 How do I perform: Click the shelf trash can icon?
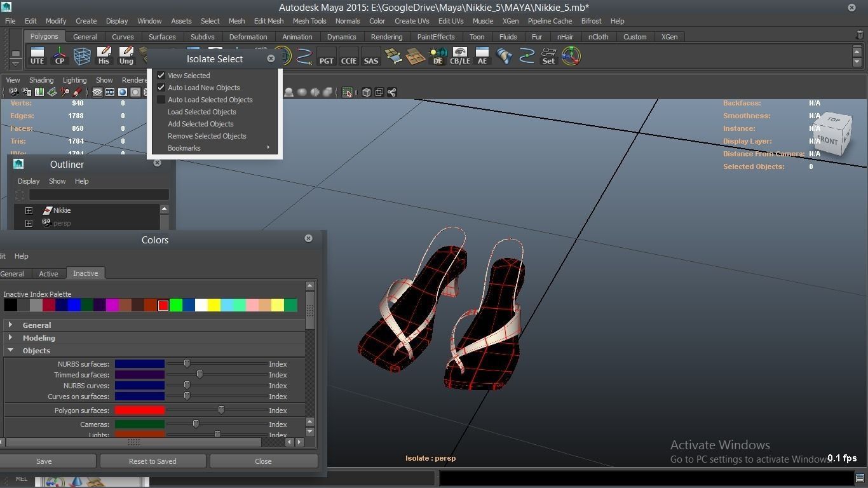pyautogui.click(x=860, y=36)
